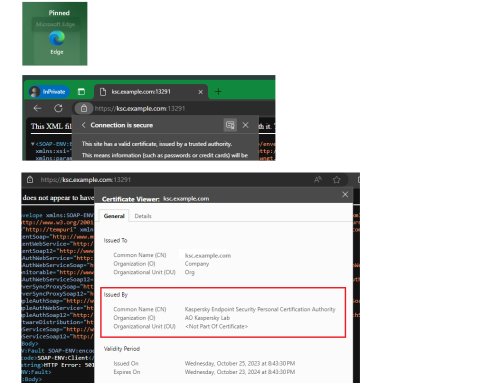Select the Company organization value
The width and height of the screenshot is (500, 383).
tap(197, 264)
